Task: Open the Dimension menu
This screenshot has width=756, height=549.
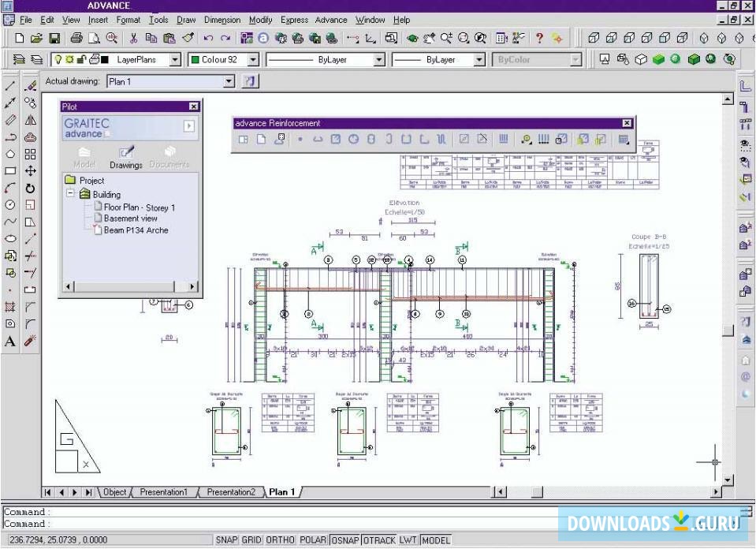Action: [222, 20]
